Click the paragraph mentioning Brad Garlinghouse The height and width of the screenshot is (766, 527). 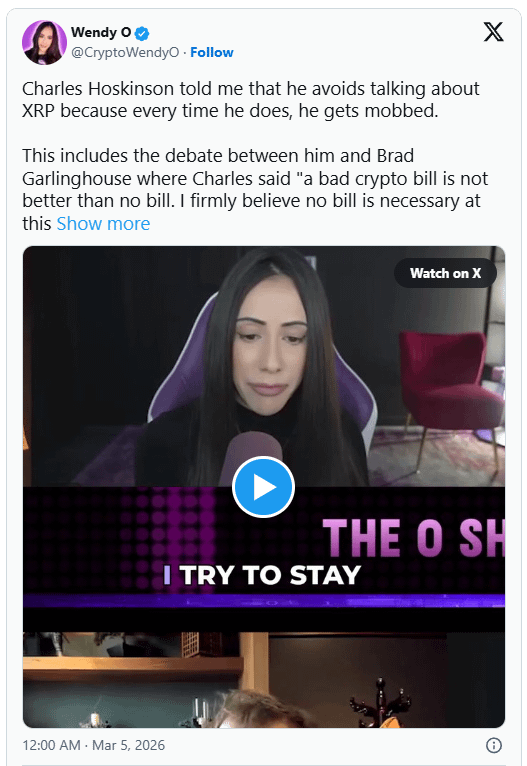pos(255,190)
